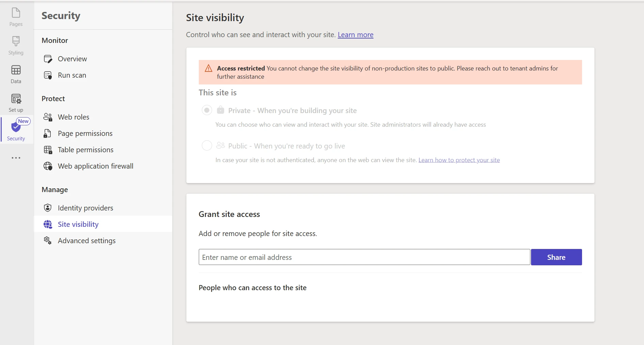Screen dimensions: 644x345
Task: Focus the name or email address field
Action: (x=364, y=257)
